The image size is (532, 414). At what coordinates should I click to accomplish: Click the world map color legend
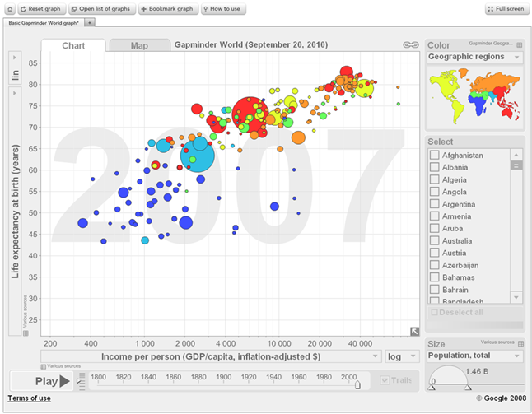tap(474, 95)
